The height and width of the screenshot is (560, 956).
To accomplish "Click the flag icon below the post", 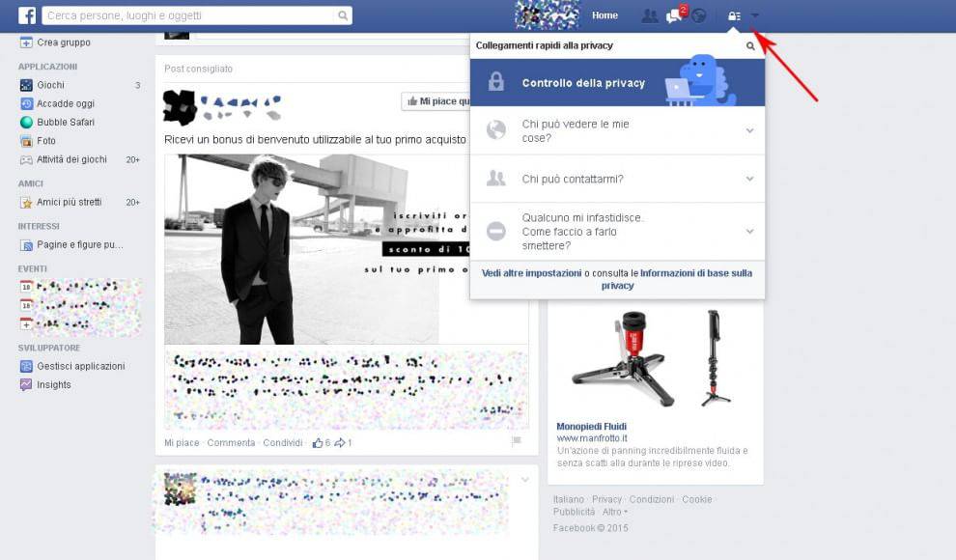I will (x=517, y=441).
